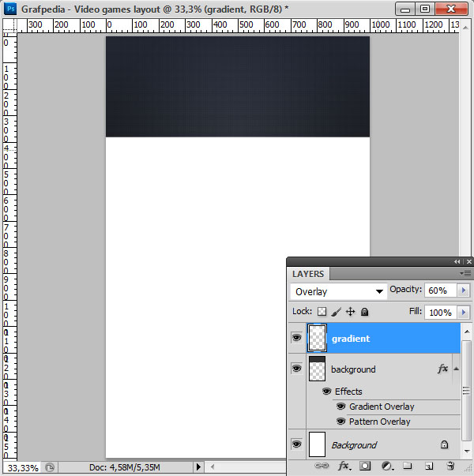Click the white Background layer thumbnail

317,444
